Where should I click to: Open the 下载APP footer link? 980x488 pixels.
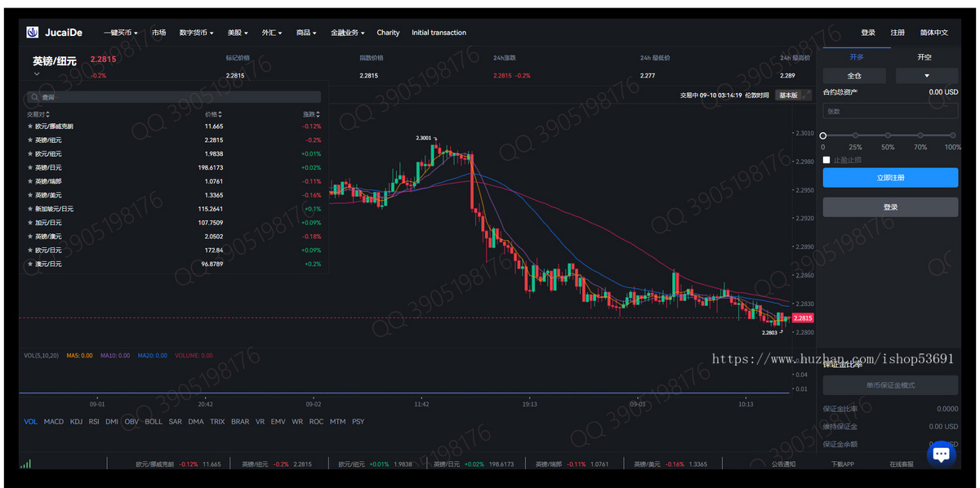point(843,464)
